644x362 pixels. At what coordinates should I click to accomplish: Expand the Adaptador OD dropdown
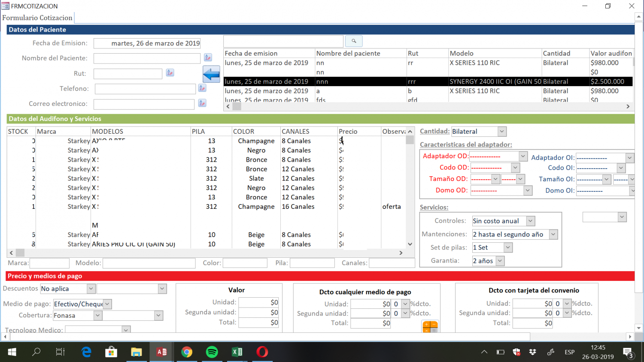click(523, 156)
